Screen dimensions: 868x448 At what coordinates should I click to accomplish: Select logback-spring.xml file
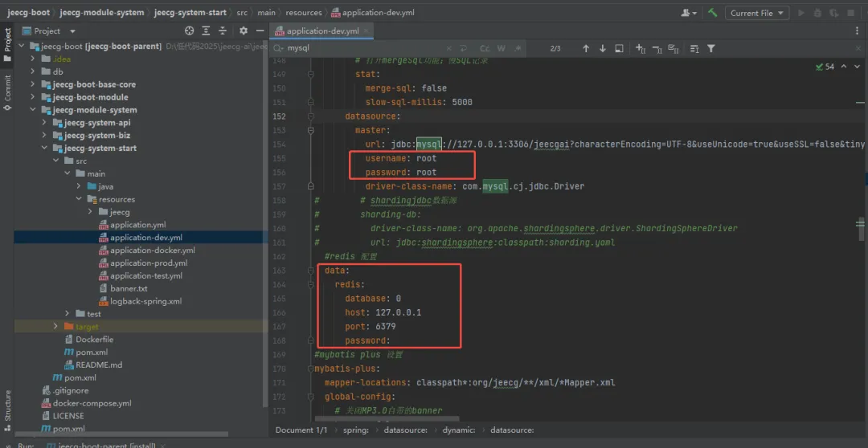(145, 301)
